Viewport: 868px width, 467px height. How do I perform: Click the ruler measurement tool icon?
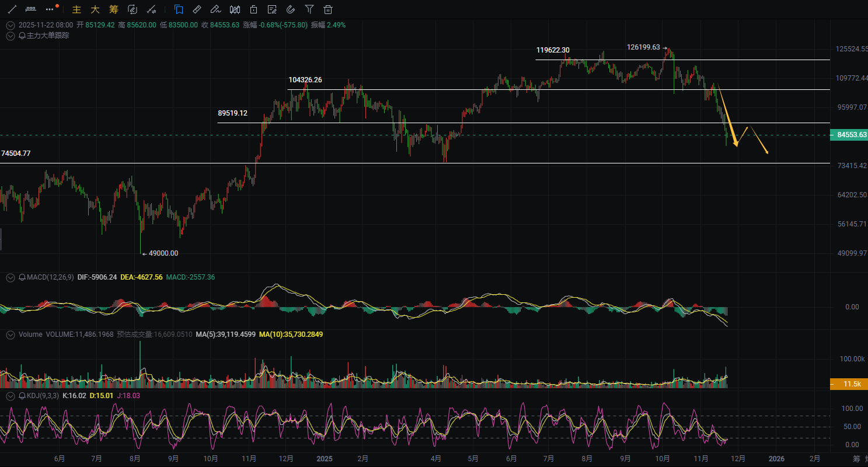click(x=197, y=9)
